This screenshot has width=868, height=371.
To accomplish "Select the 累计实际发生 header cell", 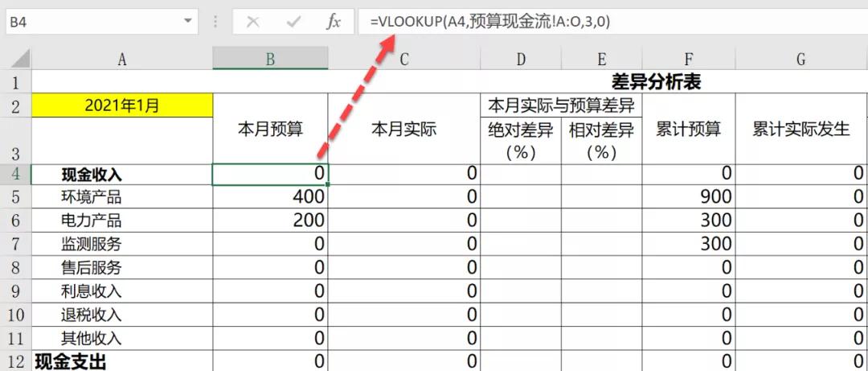I will pyautogui.click(x=800, y=129).
